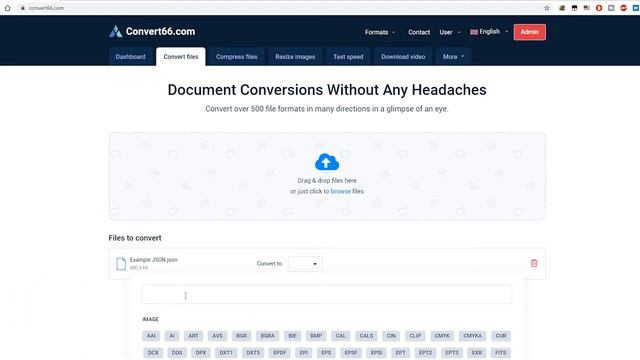This screenshot has height=360, width=640.
Task: Click the red stop-sign extension icon
Action: point(623,8)
